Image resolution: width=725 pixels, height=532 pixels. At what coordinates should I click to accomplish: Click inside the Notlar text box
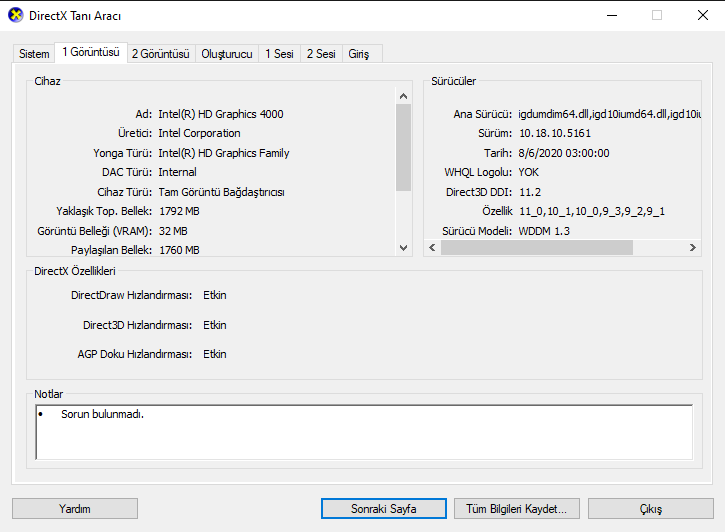364,432
